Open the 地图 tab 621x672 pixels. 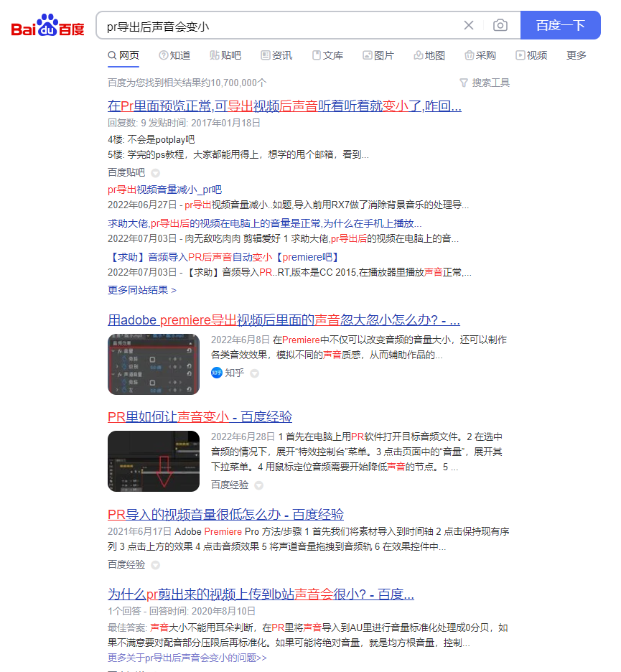pos(429,55)
